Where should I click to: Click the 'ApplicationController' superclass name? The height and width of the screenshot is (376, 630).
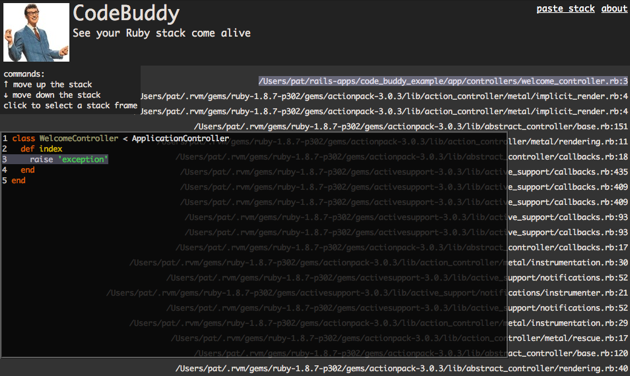point(180,139)
